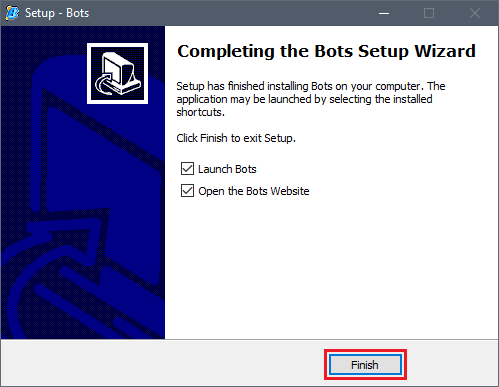Click the Finish button

pyautogui.click(x=365, y=365)
